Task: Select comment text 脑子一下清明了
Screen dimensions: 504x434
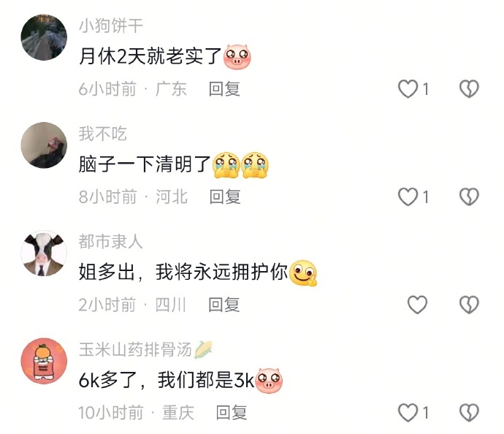Action: [145, 164]
